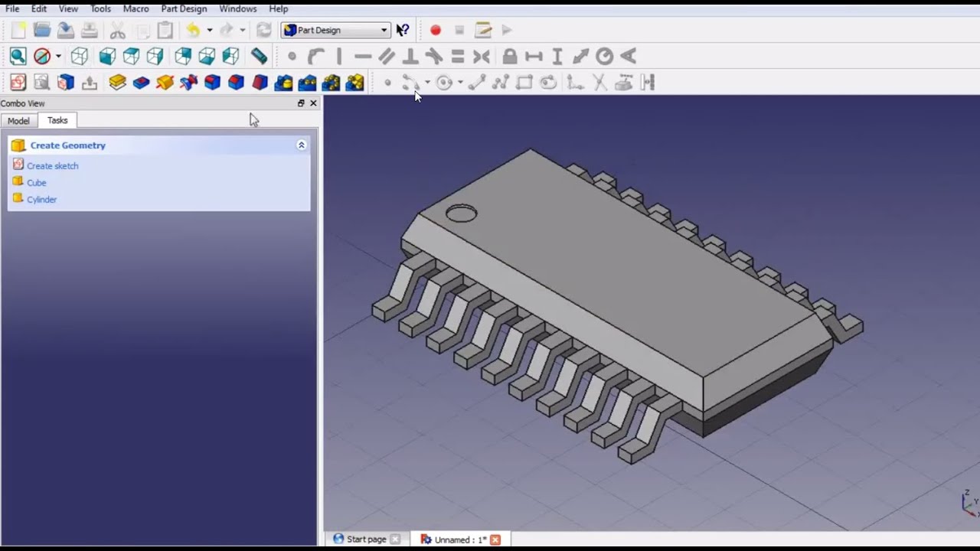Create a new document
Screen dimensions: 980x551
pyautogui.click(x=18, y=30)
